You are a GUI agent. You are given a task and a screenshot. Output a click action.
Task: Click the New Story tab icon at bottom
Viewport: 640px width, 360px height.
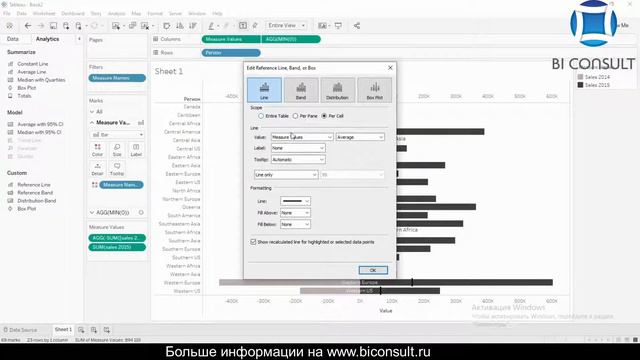[107, 330]
